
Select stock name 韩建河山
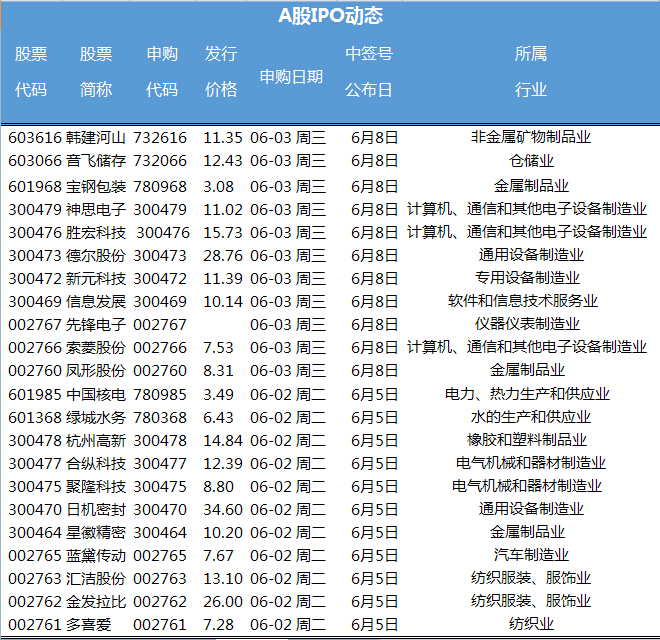click(x=96, y=138)
